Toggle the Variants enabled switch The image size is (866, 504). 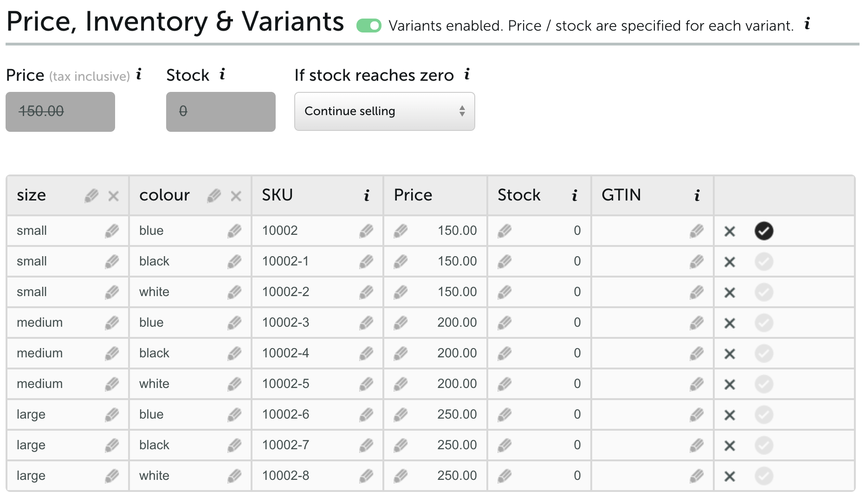click(369, 26)
